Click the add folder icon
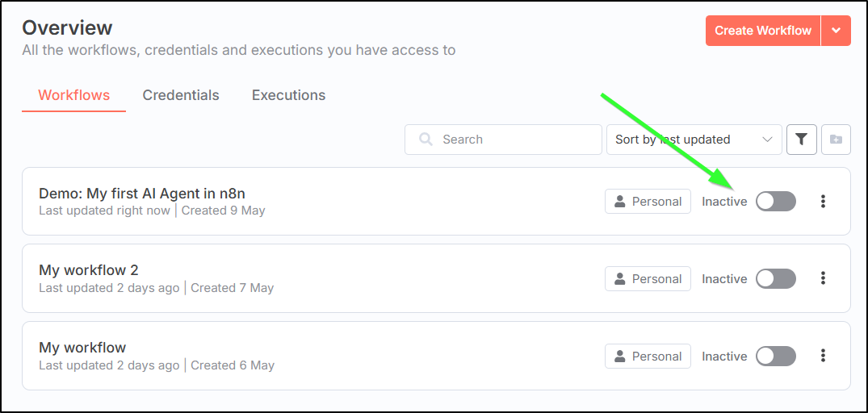Viewport: 868px width, 413px height. point(836,140)
